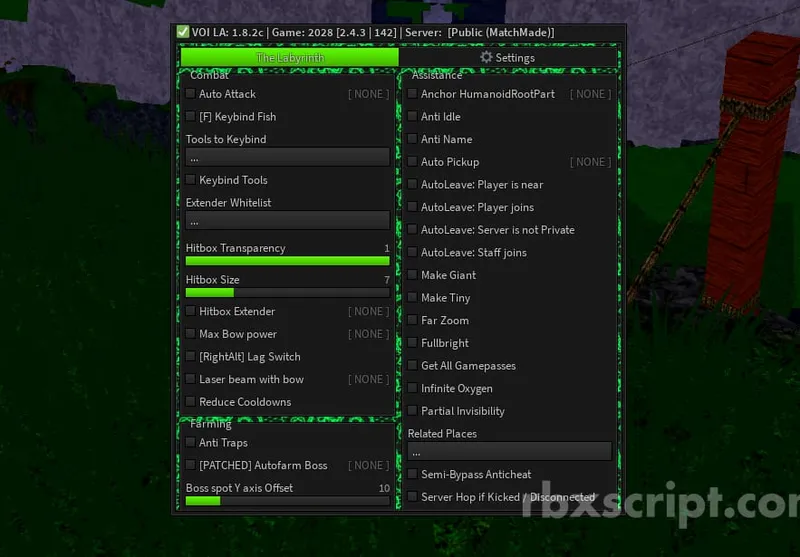The image size is (800, 557).
Task: Enable the Auto Pickup checkbox
Action: pyautogui.click(x=412, y=162)
